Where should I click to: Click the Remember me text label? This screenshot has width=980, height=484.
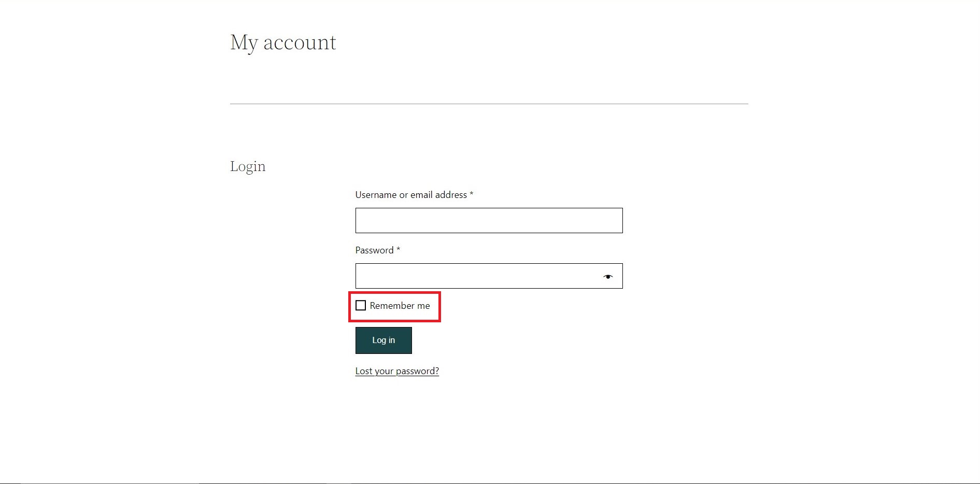400,306
